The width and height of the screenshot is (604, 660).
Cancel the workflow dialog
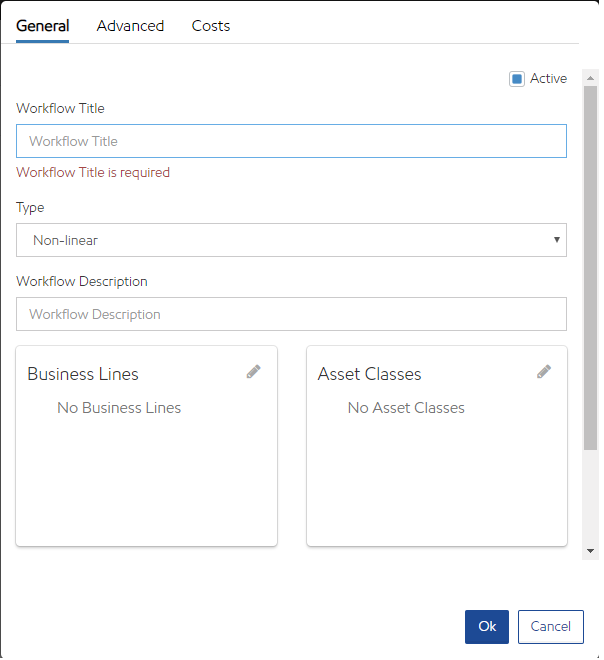pyautogui.click(x=550, y=626)
